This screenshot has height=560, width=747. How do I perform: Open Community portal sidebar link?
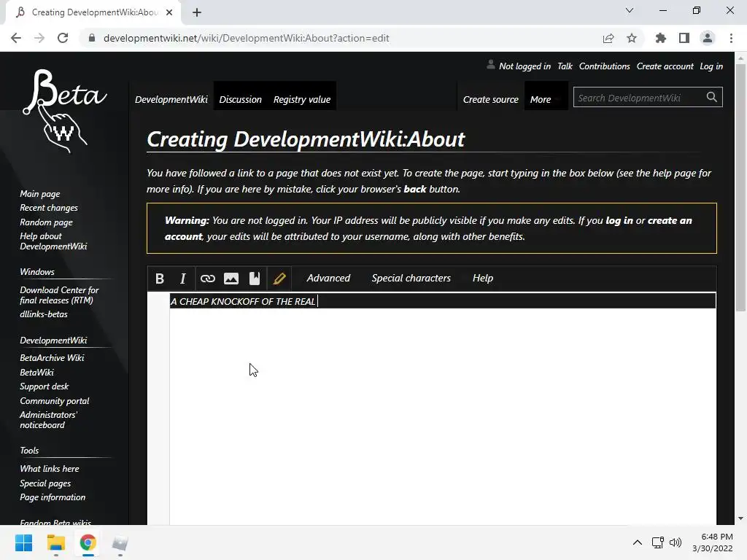54,401
